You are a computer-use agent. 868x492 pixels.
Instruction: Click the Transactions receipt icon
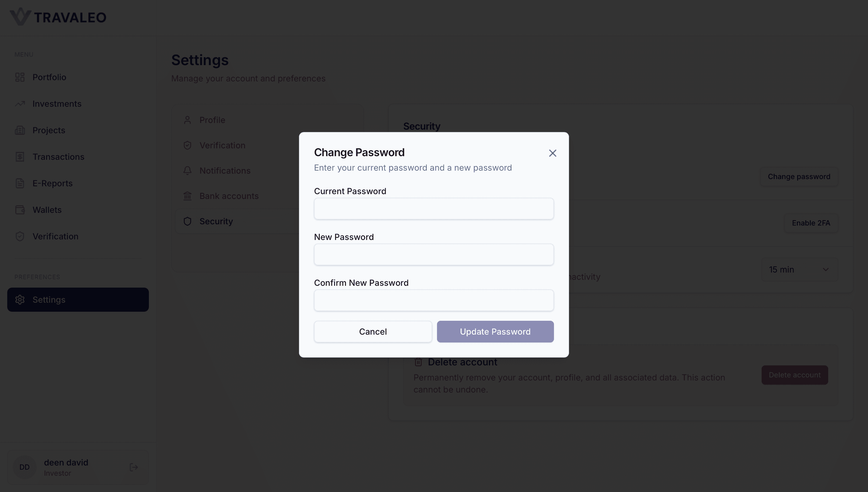[20, 157]
